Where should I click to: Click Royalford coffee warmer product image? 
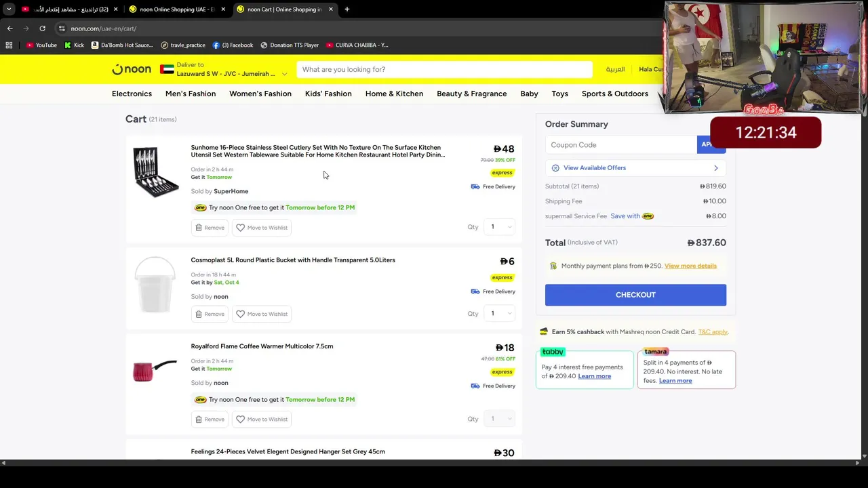[x=155, y=371]
